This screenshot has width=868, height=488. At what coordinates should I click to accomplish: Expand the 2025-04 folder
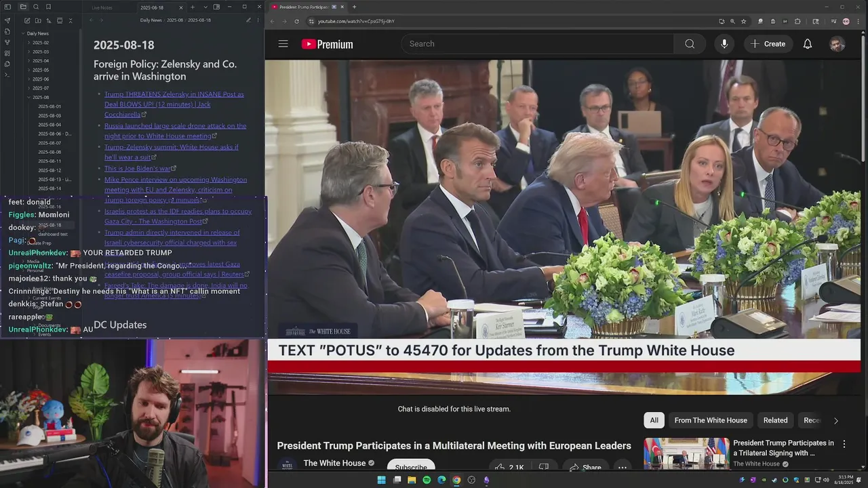tap(41, 61)
